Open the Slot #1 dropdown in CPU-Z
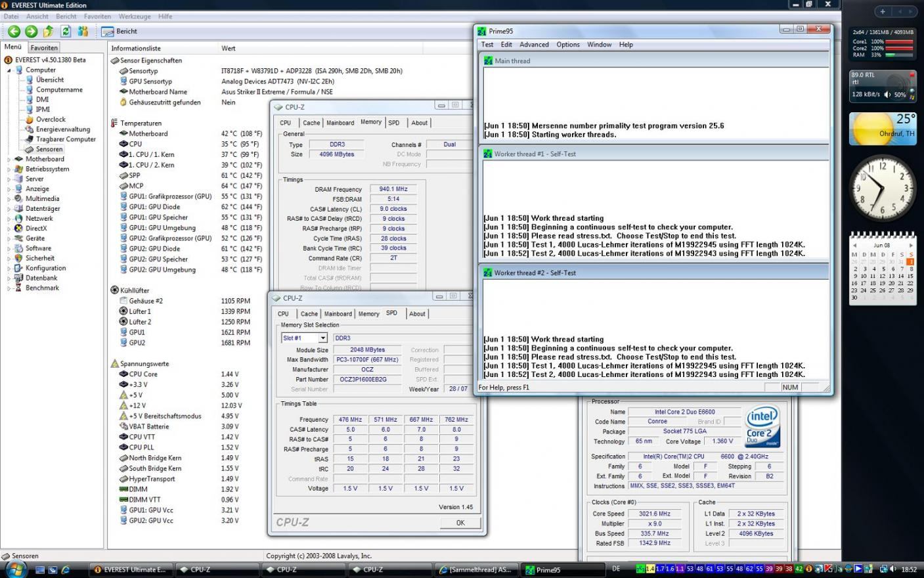Screen dimensions: 924x578 point(322,338)
